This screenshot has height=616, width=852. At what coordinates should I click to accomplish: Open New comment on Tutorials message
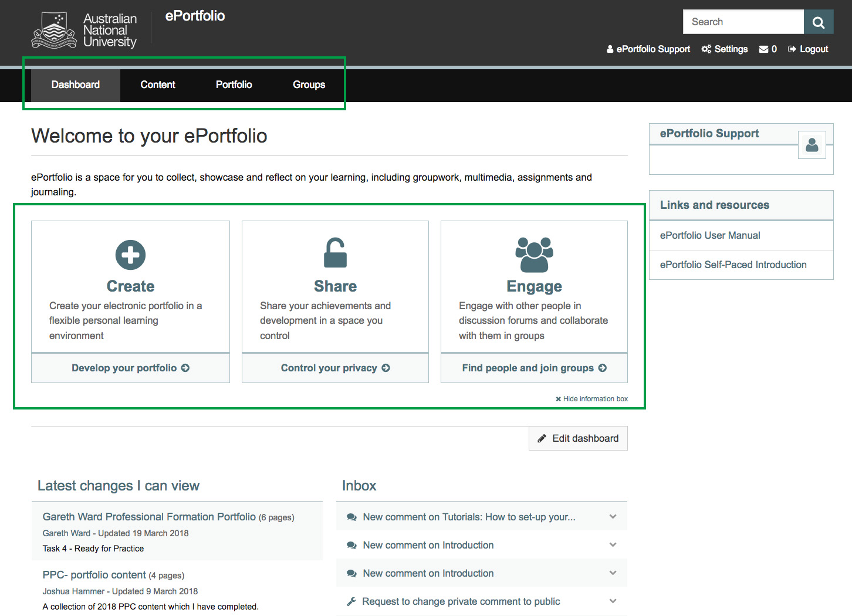pyautogui.click(x=469, y=517)
